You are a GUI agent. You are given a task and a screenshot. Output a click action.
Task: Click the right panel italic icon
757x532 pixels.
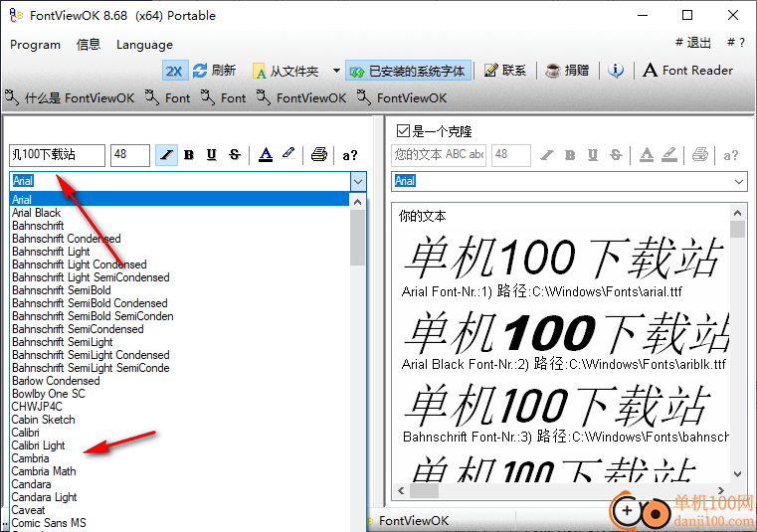pos(547,155)
